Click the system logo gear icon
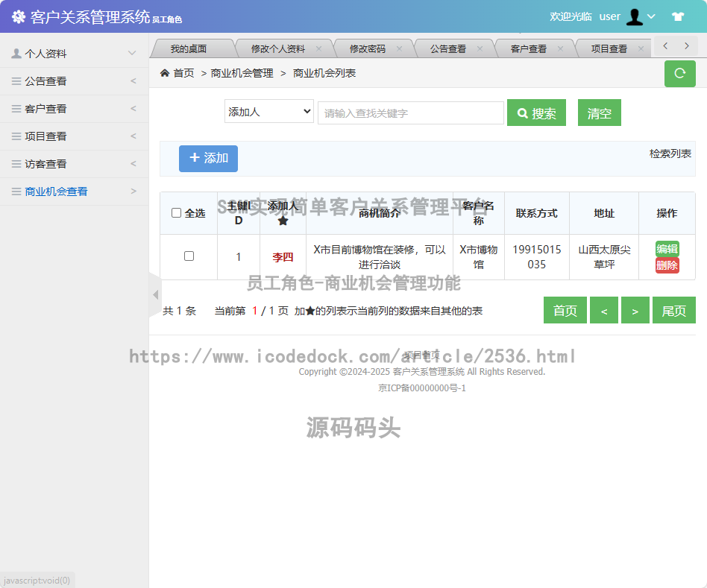The height and width of the screenshot is (588, 707). click(x=19, y=16)
